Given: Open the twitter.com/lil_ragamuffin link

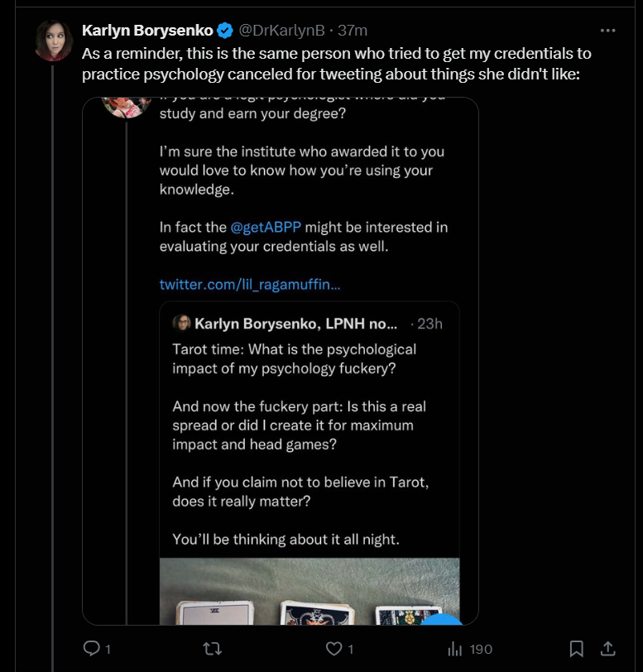Looking at the screenshot, I should [250, 285].
